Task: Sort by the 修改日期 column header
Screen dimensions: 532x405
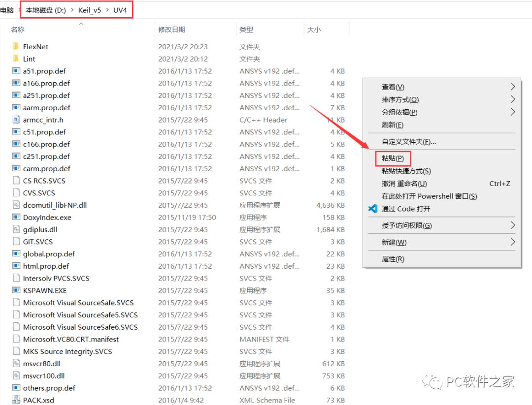Action: click(172, 30)
